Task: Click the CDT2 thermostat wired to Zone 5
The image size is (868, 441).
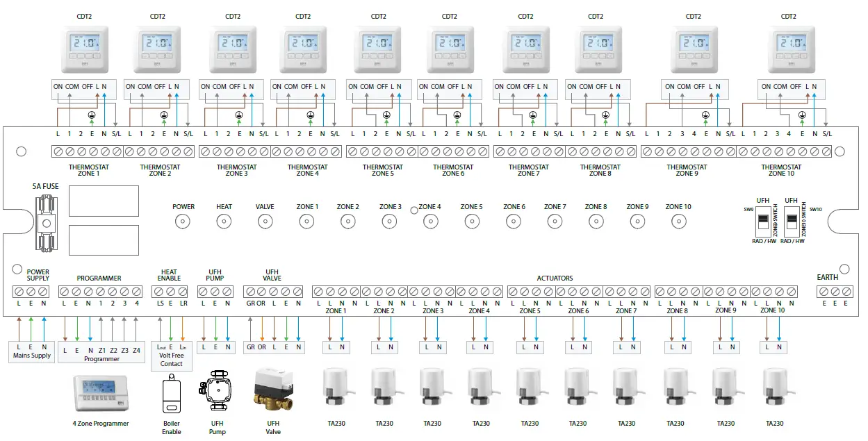Action: (x=379, y=50)
